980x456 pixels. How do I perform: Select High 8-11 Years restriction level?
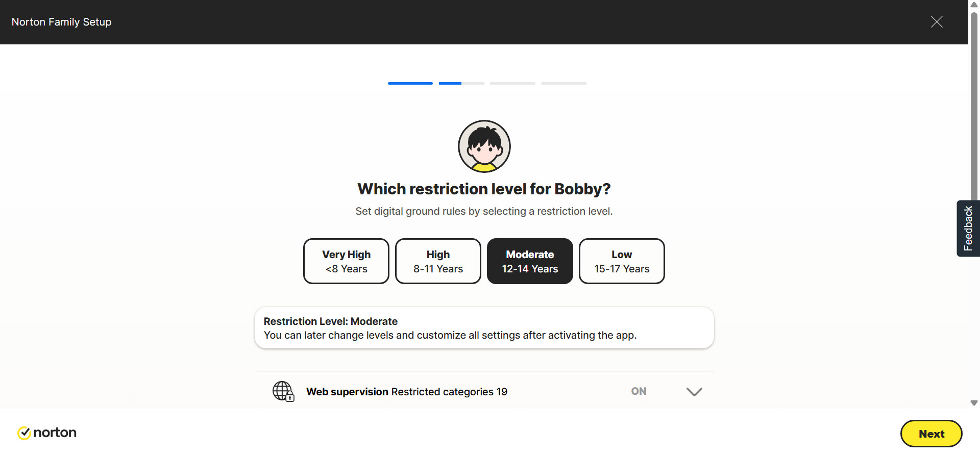click(x=438, y=261)
